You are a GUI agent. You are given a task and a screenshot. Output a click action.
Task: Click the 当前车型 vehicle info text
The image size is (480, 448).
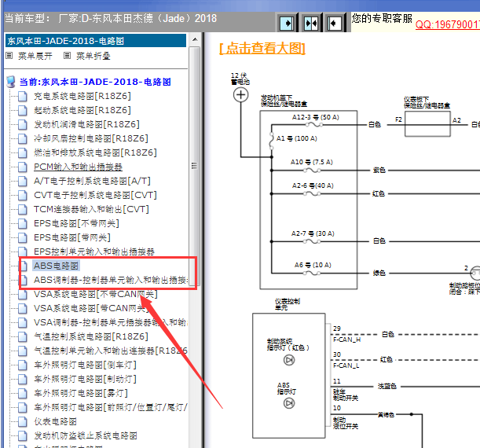111,18
